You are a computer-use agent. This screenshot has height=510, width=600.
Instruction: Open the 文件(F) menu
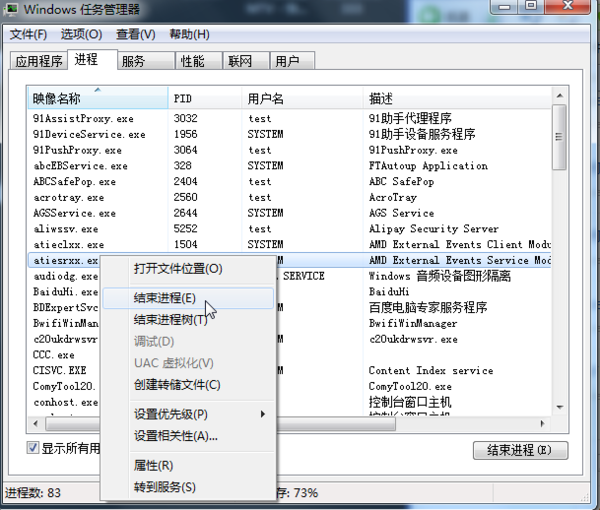pyautogui.click(x=28, y=34)
